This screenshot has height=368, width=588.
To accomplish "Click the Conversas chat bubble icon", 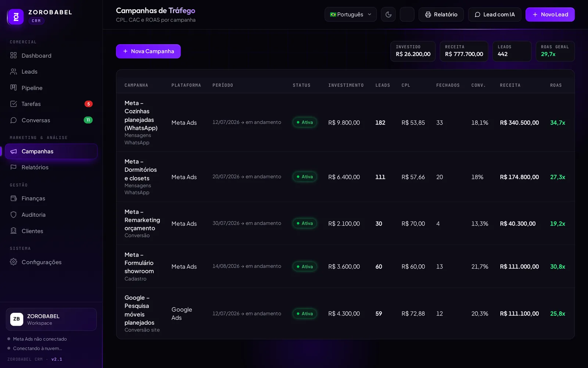I will 14,120.
